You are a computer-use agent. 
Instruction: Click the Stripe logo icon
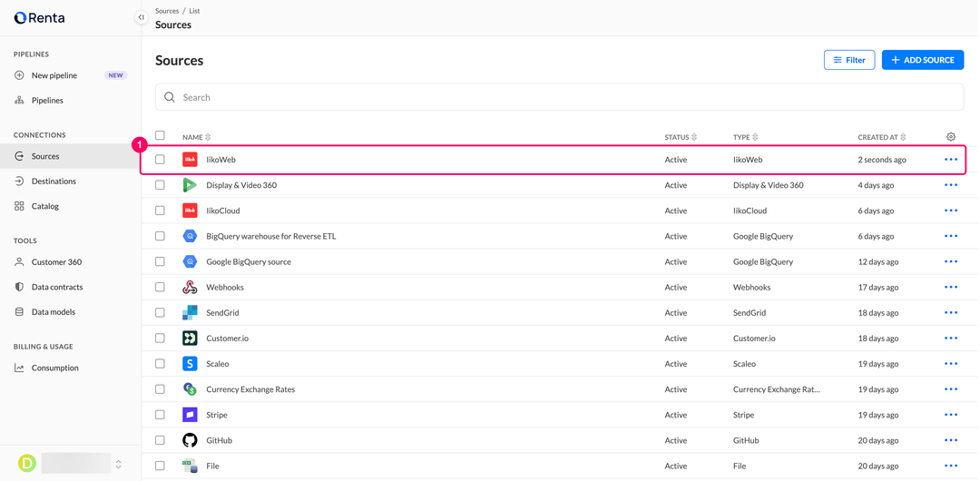(x=190, y=415)
